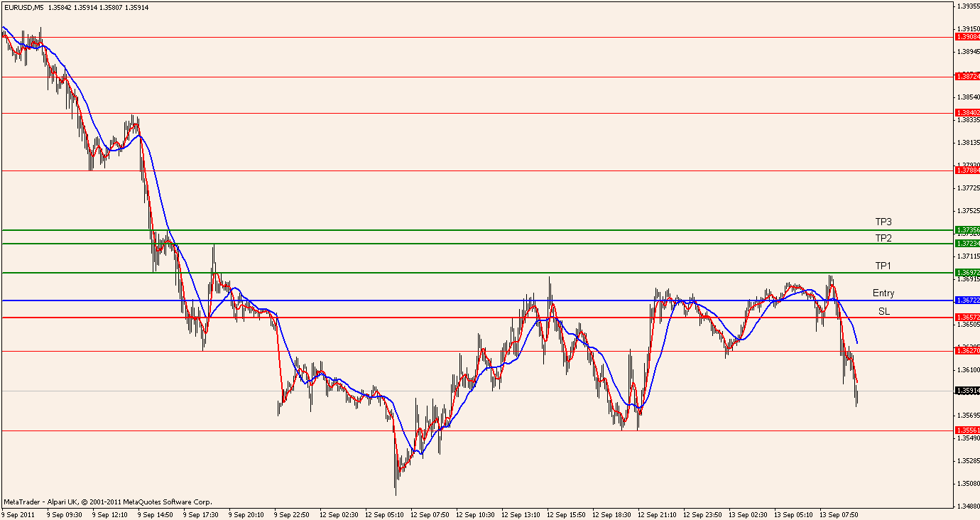Click the SL text label
Viewport: 980px width, 520px height.
(x=883, y=311)
